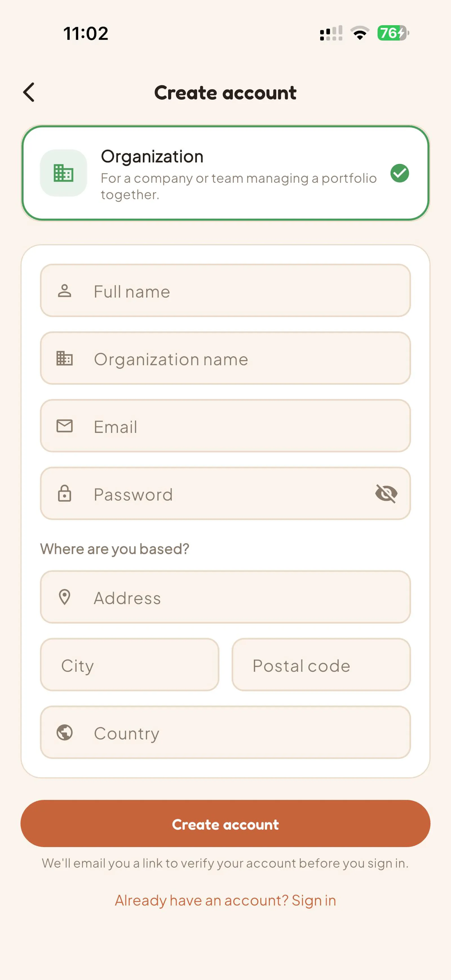451x980 pixels.
Task: Focus the Email input field
Action: [x=225, y=426]
